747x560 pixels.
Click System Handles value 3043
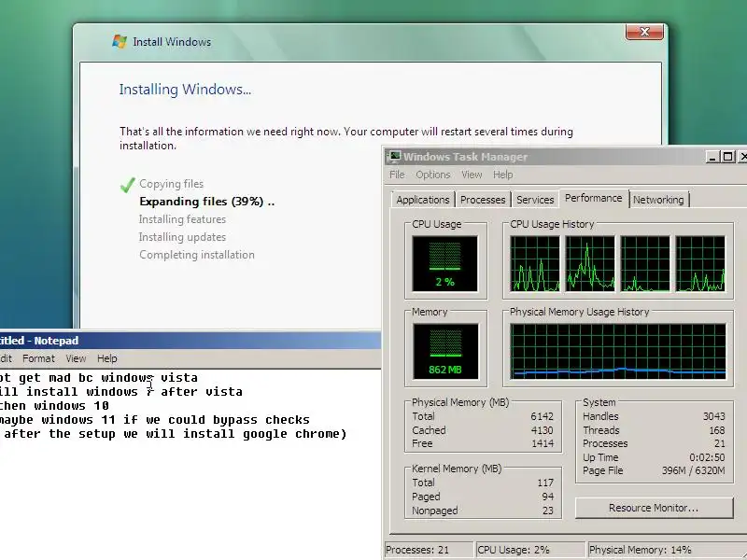click(713, 416)
